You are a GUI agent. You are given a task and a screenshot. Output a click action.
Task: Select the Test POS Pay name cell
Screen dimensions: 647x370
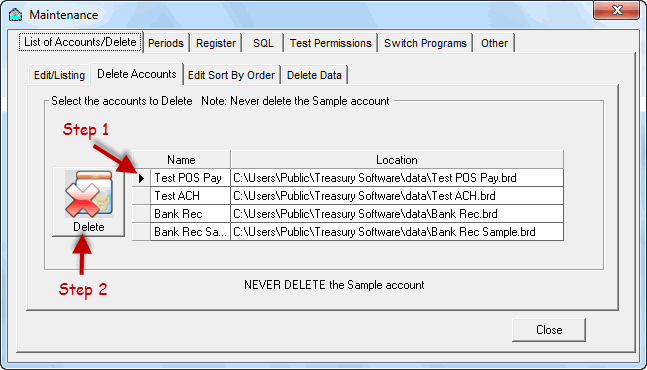(x=190, y=178)
